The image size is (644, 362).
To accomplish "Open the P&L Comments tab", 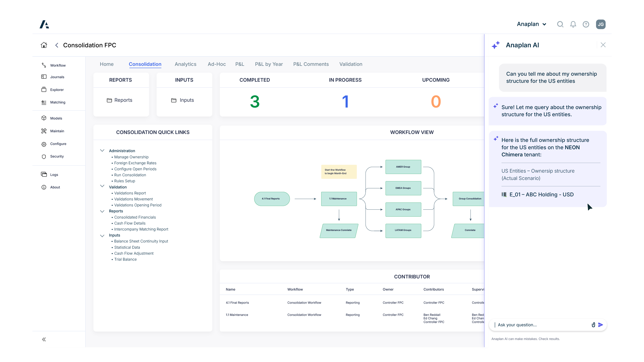I will [x=311, y=64].
